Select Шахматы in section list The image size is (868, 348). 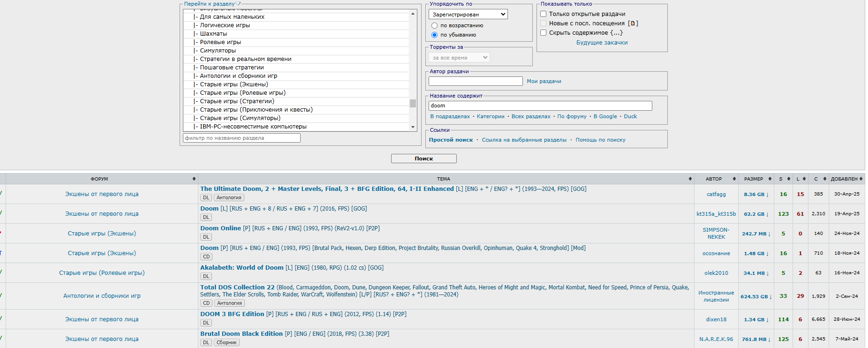296,34
